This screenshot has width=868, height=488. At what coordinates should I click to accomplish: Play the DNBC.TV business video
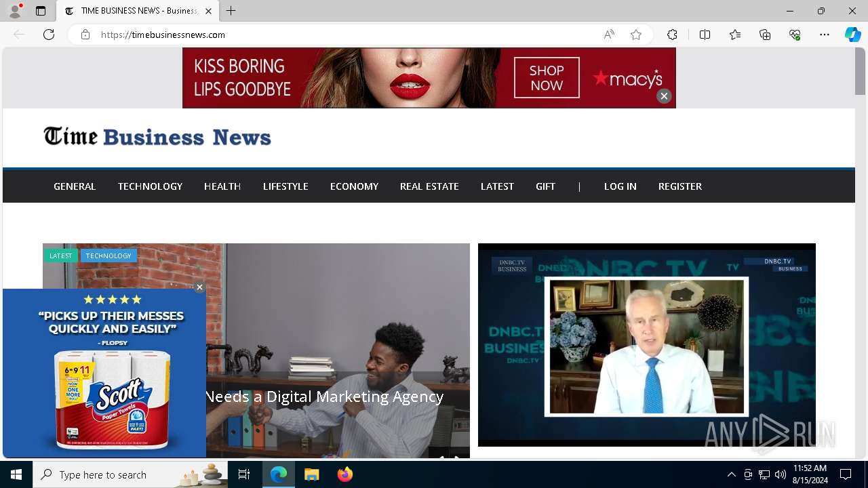pyautogui.click(x=647, y=345)
